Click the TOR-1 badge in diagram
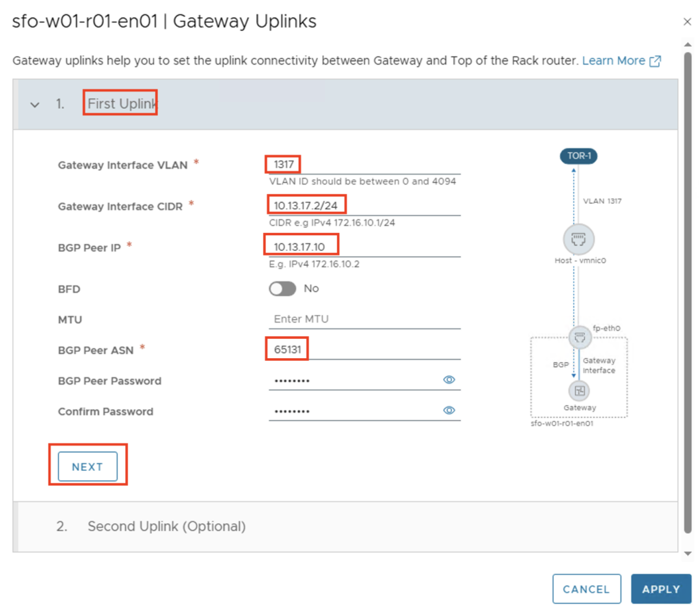Screen dimensions: 700x613 578,156
